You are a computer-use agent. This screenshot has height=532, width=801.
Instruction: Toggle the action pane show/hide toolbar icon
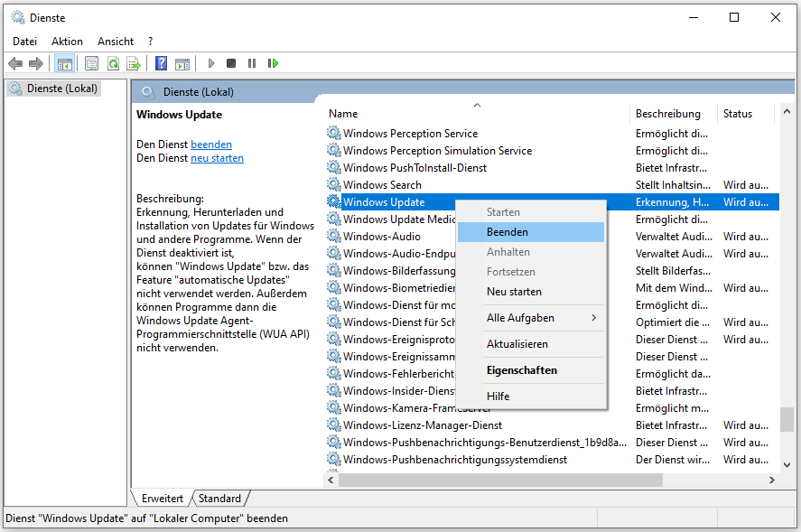click(x=182, y=63)
